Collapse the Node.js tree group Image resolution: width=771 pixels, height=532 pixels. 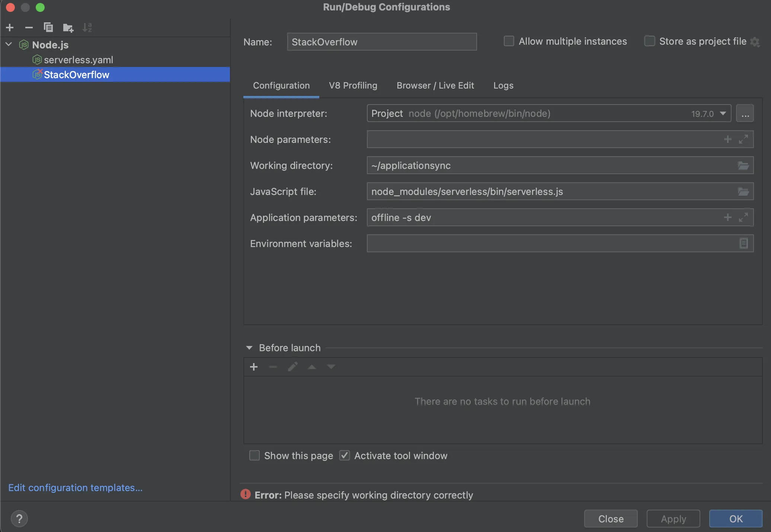coord(9,45)
